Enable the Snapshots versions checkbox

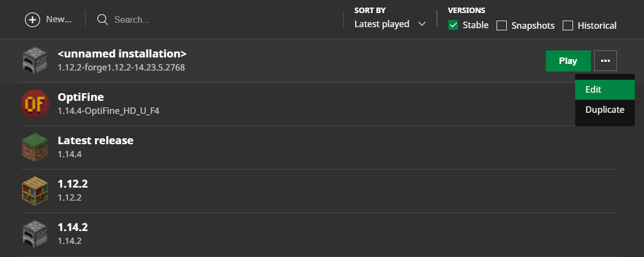tap(501, 25)
